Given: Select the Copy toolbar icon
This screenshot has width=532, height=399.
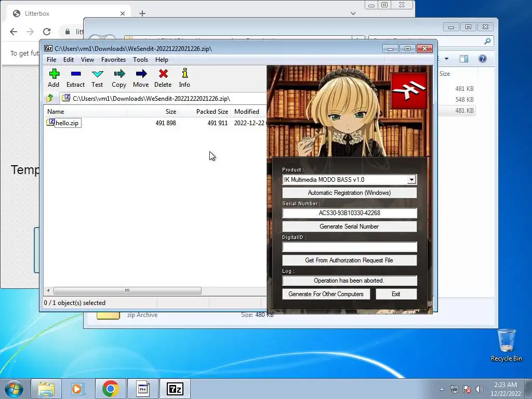Looking at the screenshot, I should (119, 78).
